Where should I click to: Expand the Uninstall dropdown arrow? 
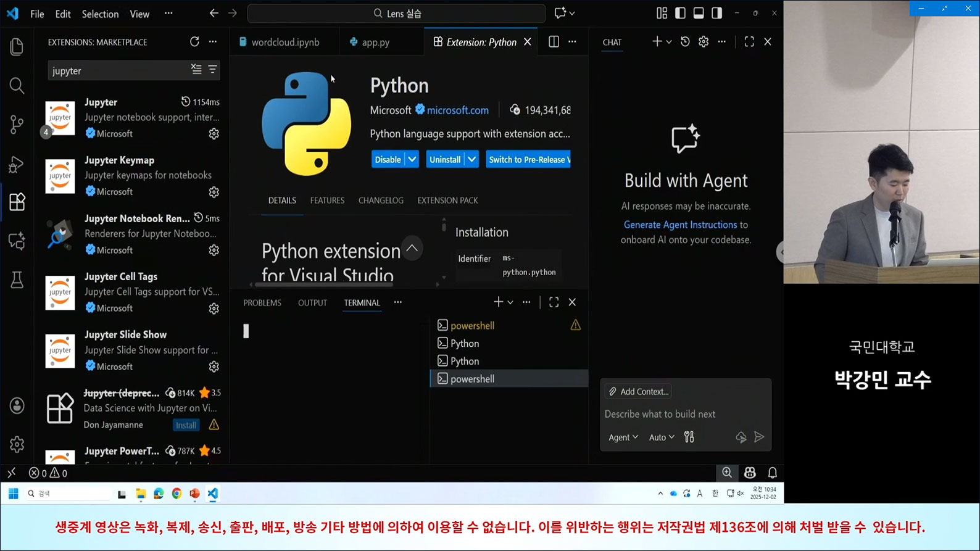(471, 159)
